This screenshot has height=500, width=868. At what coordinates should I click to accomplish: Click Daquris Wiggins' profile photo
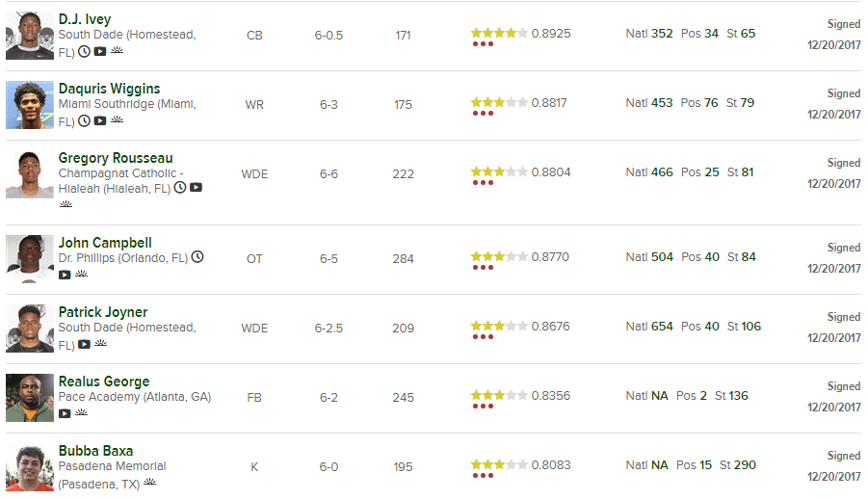tap(29, 105)
